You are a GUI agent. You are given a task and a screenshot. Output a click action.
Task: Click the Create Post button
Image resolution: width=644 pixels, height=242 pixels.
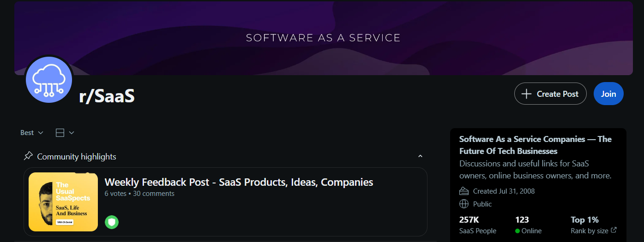tap(550, 94)
